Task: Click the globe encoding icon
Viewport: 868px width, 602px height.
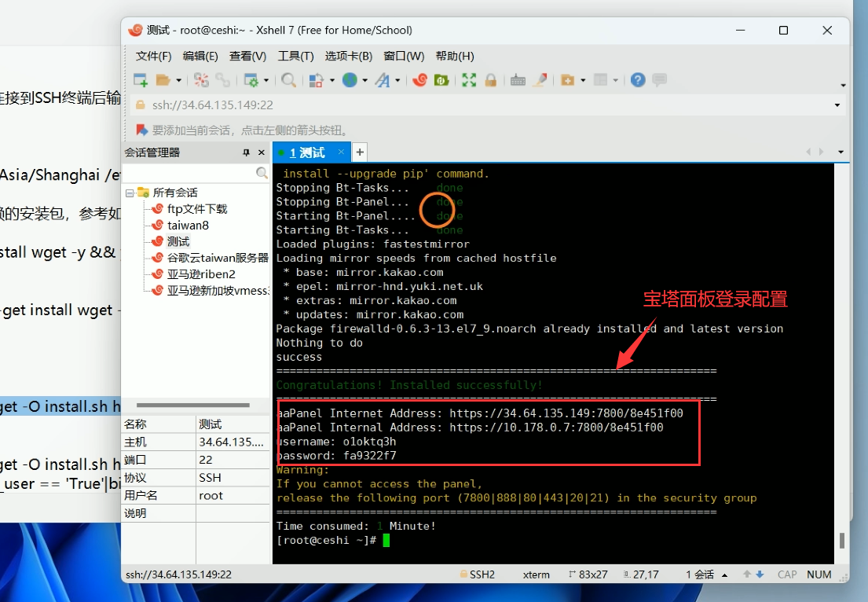Action: tap(350, 80)
